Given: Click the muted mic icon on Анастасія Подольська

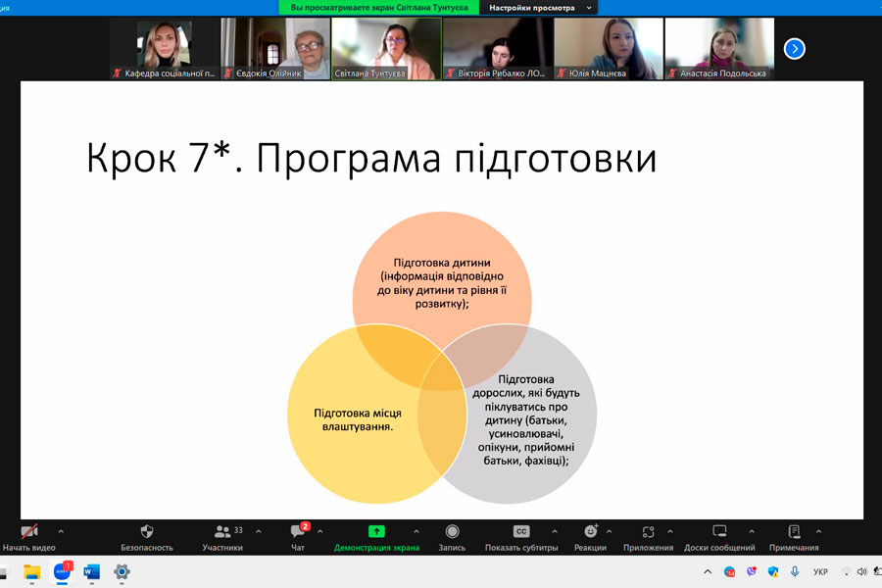Looking at the screenshot, I should [x=672, y=73].
